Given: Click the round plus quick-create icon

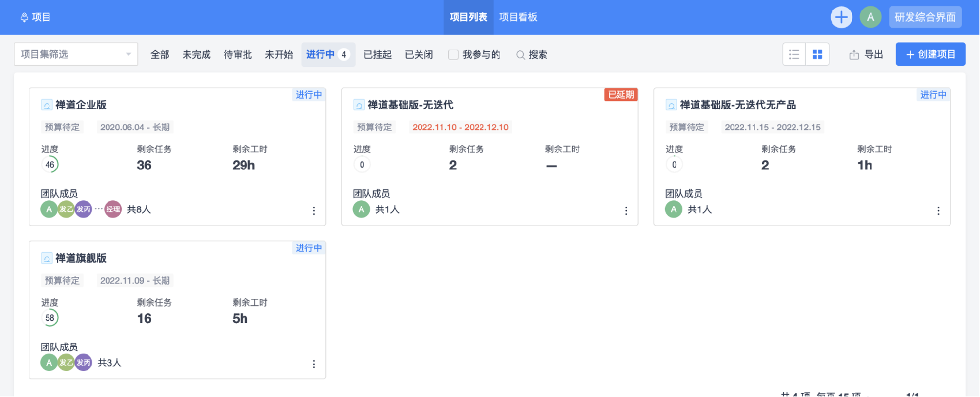Looking at the screenshot, I should click(842, 17).
